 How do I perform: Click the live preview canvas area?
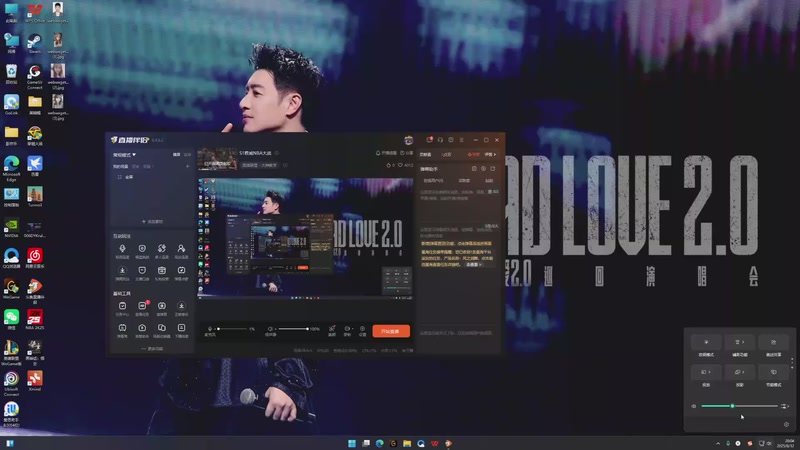click(x=306, y=238)
